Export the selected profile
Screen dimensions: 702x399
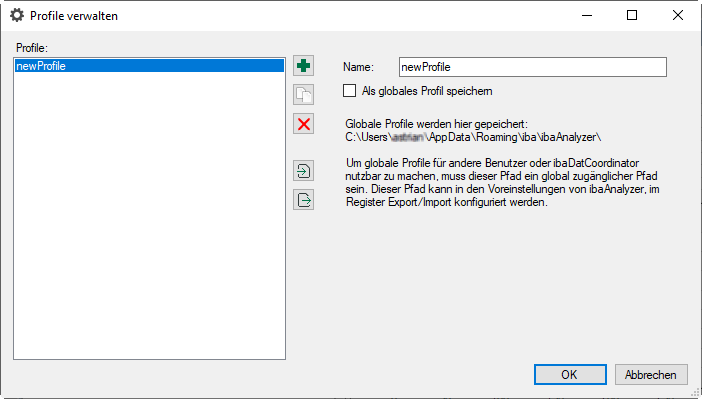304,200
